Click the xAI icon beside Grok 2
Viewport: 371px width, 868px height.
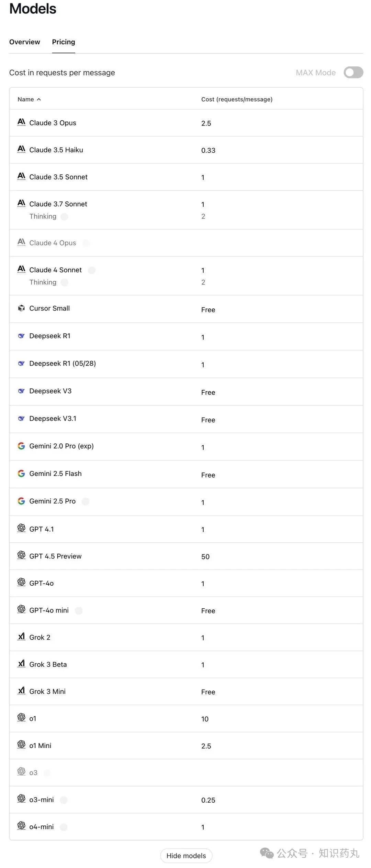click(21, 636)
